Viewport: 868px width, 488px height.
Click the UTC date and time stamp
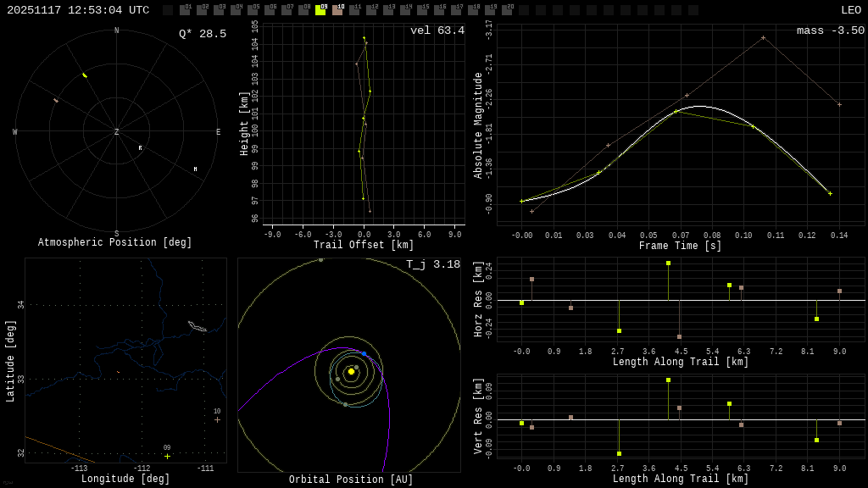pyautogui.click(x=78, y=10)
